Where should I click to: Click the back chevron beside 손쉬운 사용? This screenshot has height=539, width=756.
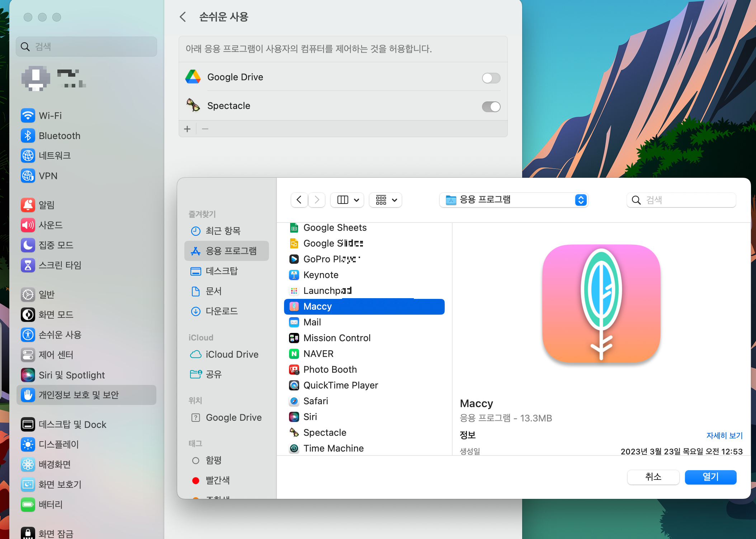coord(183,17)
